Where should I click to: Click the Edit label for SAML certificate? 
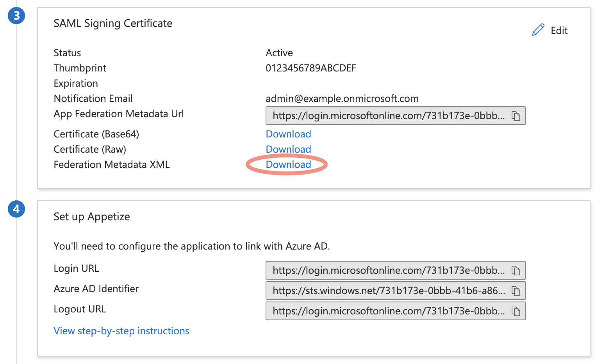[559, 30]
